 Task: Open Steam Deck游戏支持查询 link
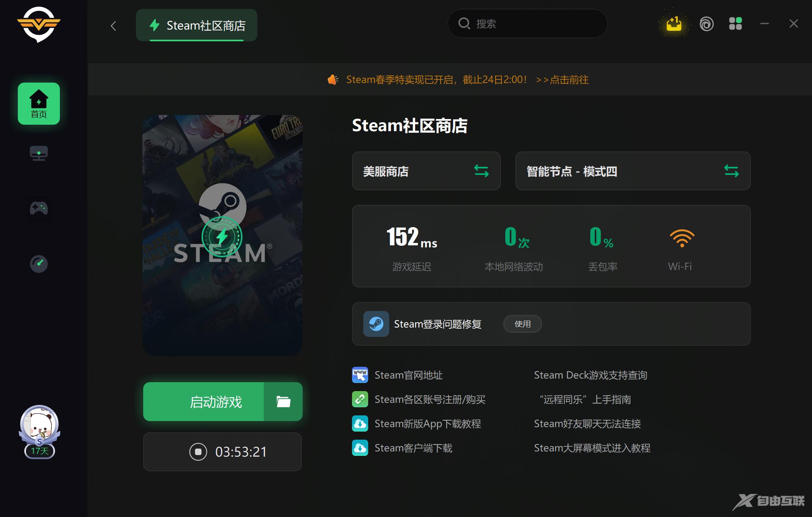click(x=591, y=375)
